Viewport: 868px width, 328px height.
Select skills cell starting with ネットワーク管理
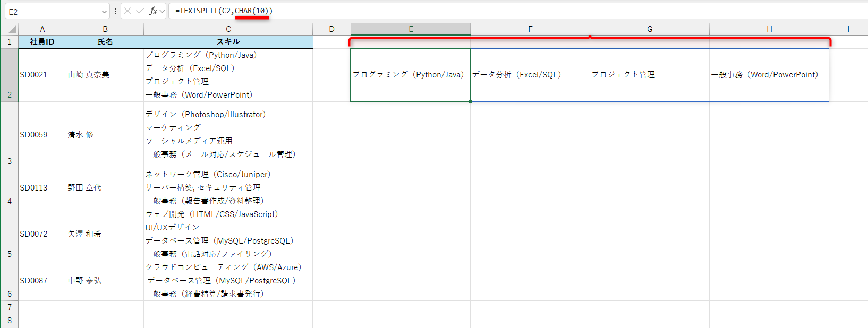coord(228,188)
